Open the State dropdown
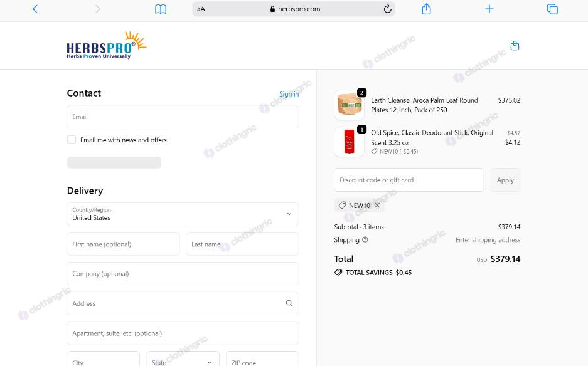Viewport: 588px width, 366px height. (x=183, y=359)
